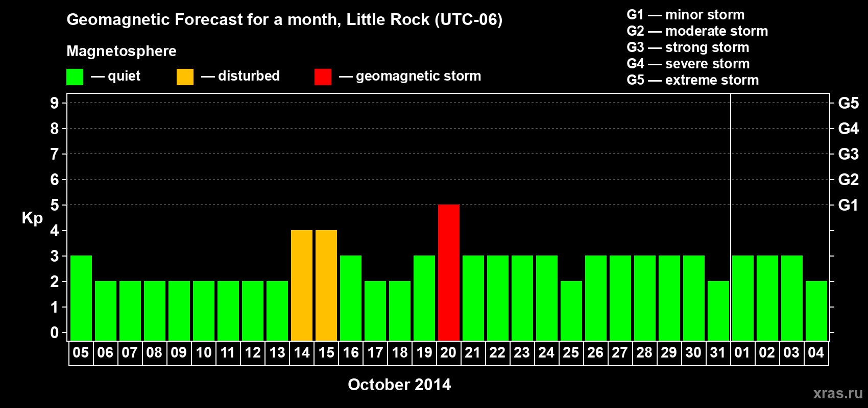
Task: Click 'G5 — extreme storm' legend text
Action: 693,80
